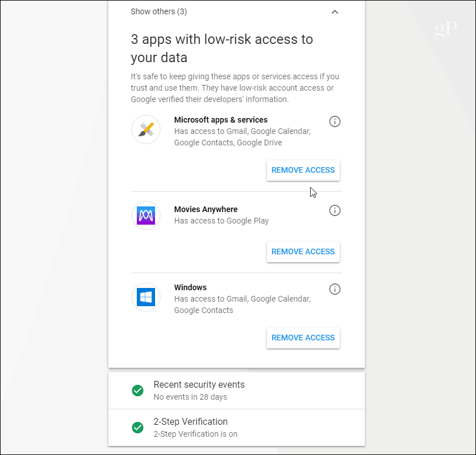Collapse section with the up chevron
The height and width of the screenshot is (455, 476).
click(335, 12)
